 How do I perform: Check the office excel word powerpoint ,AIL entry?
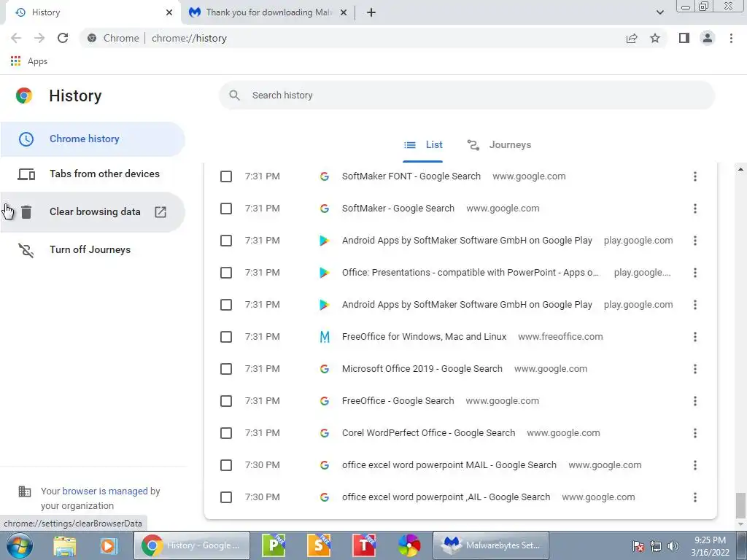[x=226, y=497]
